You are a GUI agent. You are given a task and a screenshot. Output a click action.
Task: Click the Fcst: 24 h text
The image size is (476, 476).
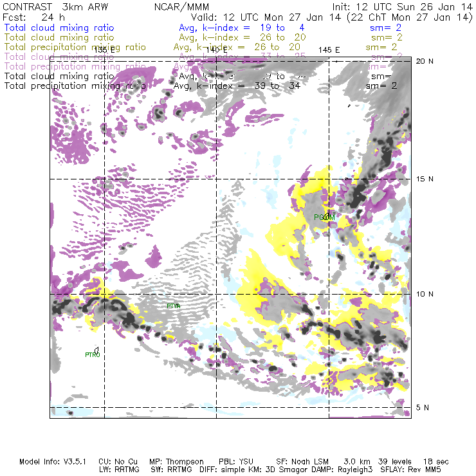point(33,17)
